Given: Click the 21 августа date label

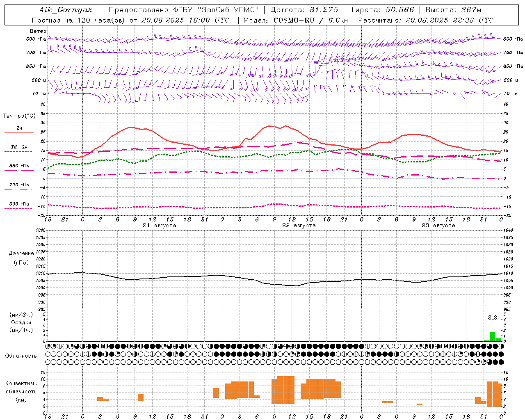Looking at the screenshot, I should click(x=160, y=226).
